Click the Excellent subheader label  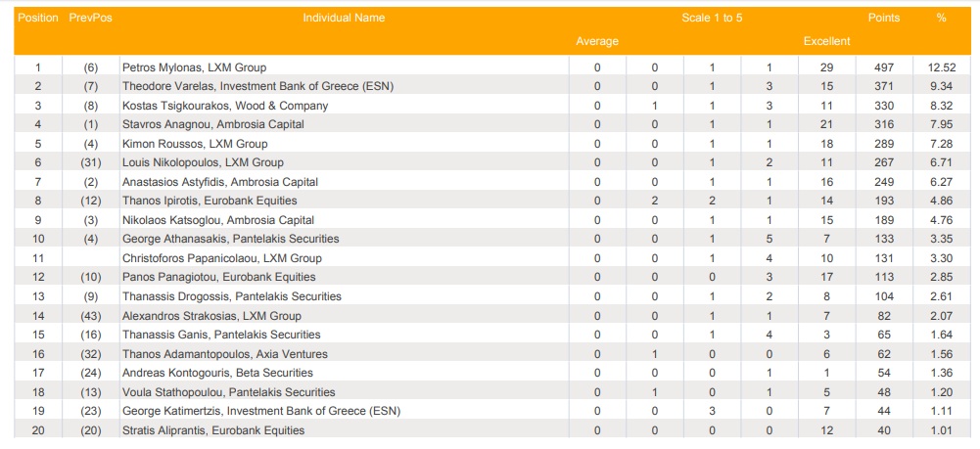[826, 41]
